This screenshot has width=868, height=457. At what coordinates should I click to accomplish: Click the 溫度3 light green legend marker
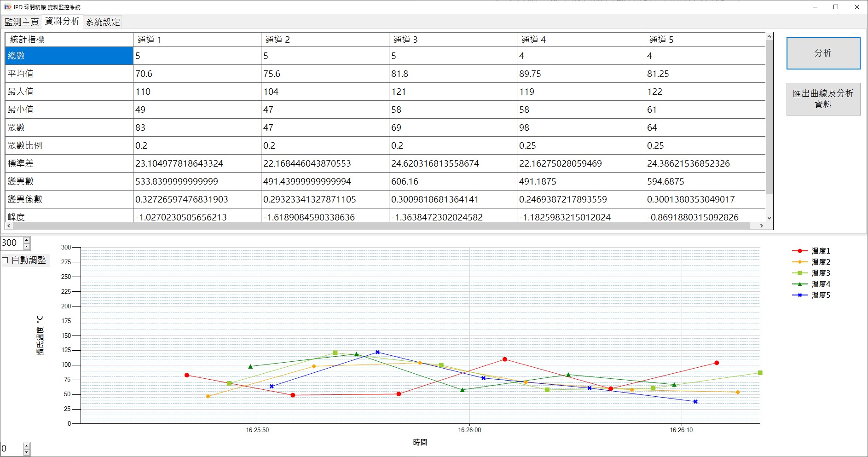pyautogui.click(x=799, y=273)
